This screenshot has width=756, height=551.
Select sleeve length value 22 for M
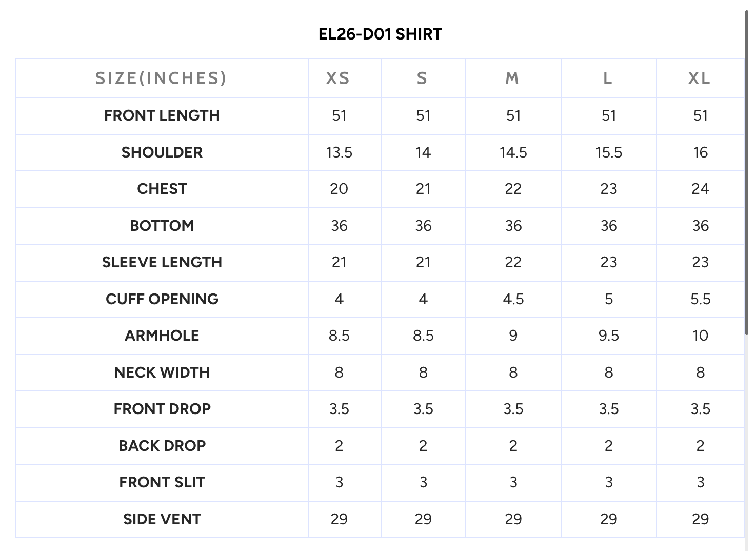click(x=513, y=262)
